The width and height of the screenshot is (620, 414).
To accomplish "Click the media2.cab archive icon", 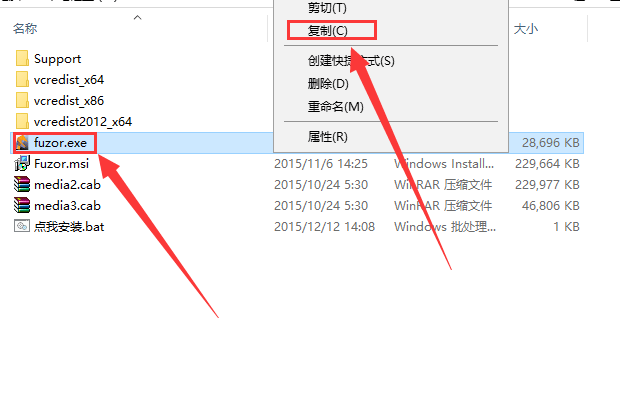I will point(22,185).
